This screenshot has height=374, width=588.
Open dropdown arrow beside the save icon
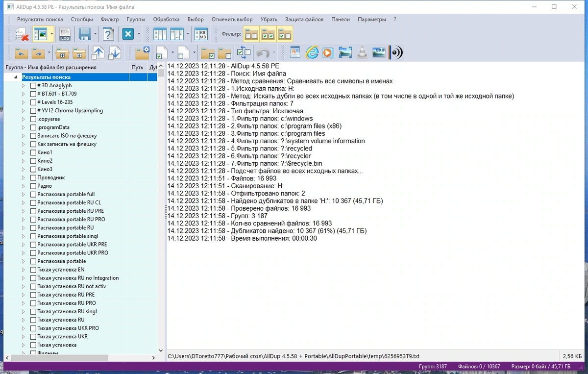[x=95, y=34]
